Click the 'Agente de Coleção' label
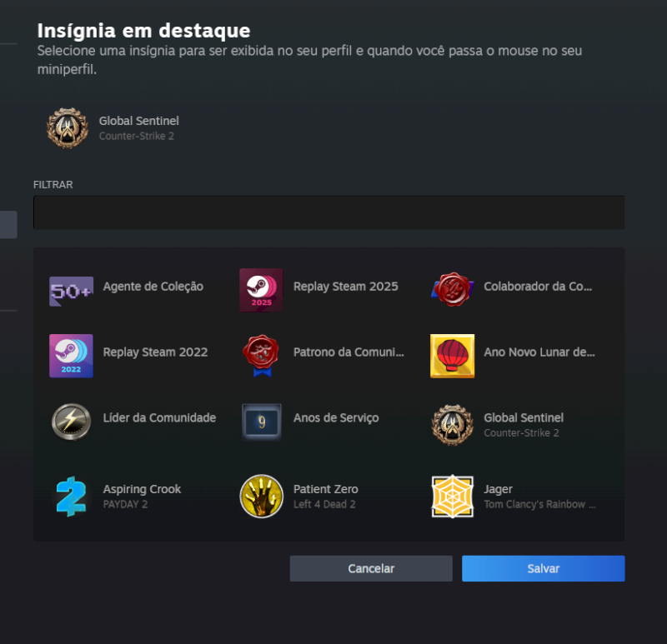 (153, 287)
